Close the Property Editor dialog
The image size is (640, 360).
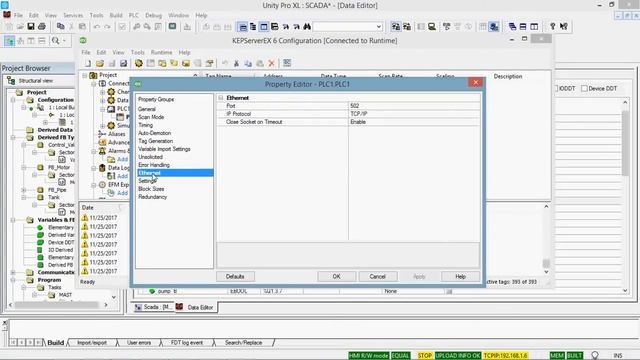tap(476, 82)
